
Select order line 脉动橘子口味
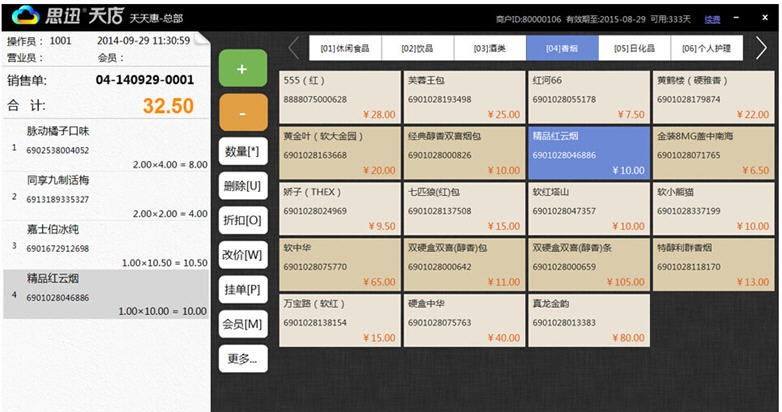106,147
